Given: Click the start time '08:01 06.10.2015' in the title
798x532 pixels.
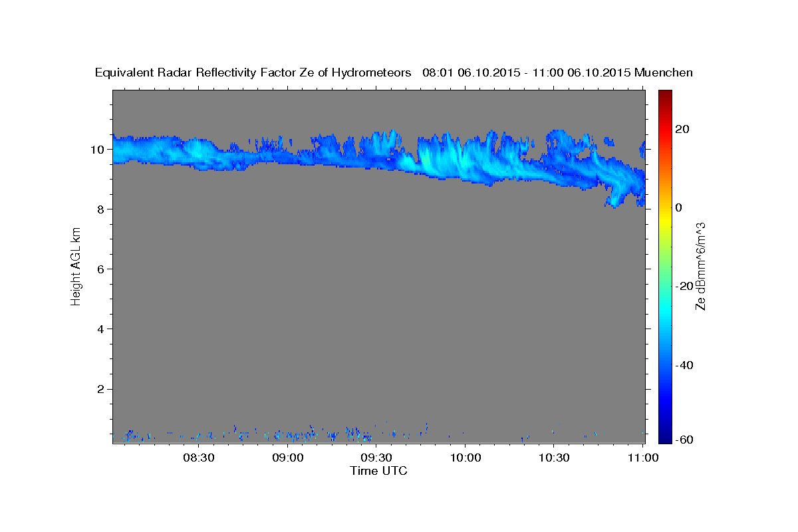Looking at the screenshot, I should tap(471, 72).
